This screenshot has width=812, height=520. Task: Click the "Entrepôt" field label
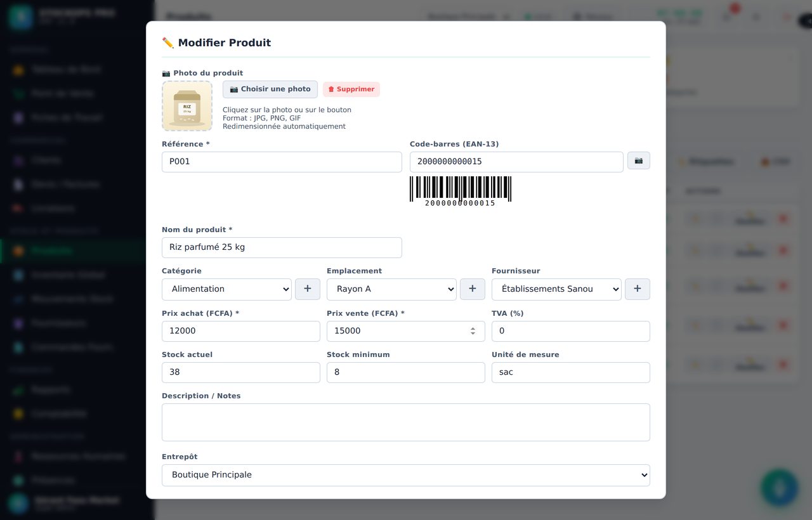pyautogui.click(x=180, y=457)
